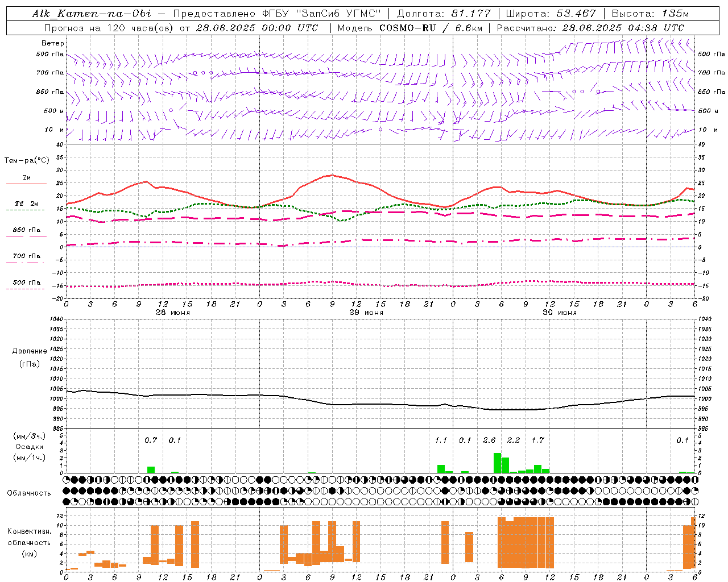The height and width of the screenshot is (582, 728).
Task: Click the Рассчитано: 28.06.2025 04:38 UTC timestamp
Action: point(590,28)
